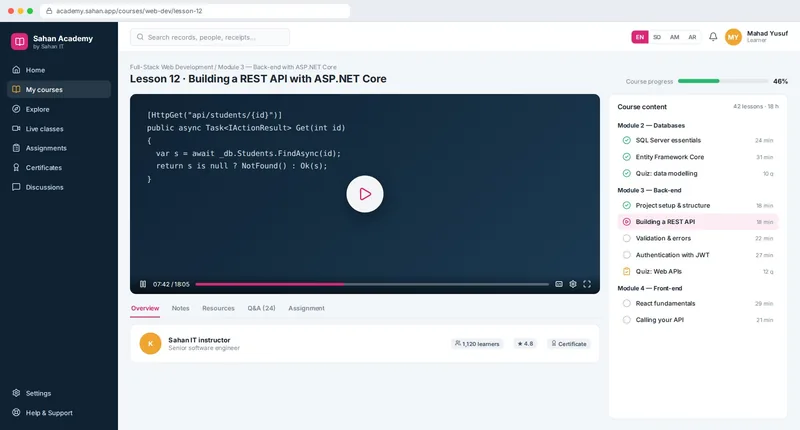800x430 pixels.
Task: Enter fullscreen video mode
Action: (587, 284)
